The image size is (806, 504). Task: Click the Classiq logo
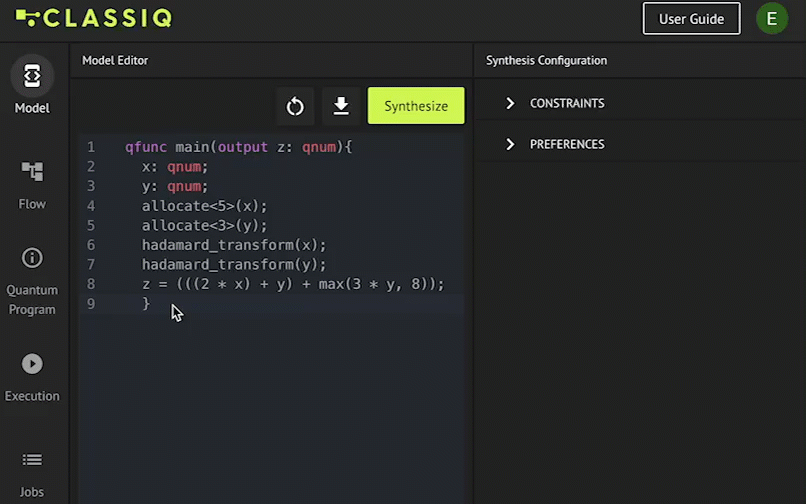click(x=94, y=19)
